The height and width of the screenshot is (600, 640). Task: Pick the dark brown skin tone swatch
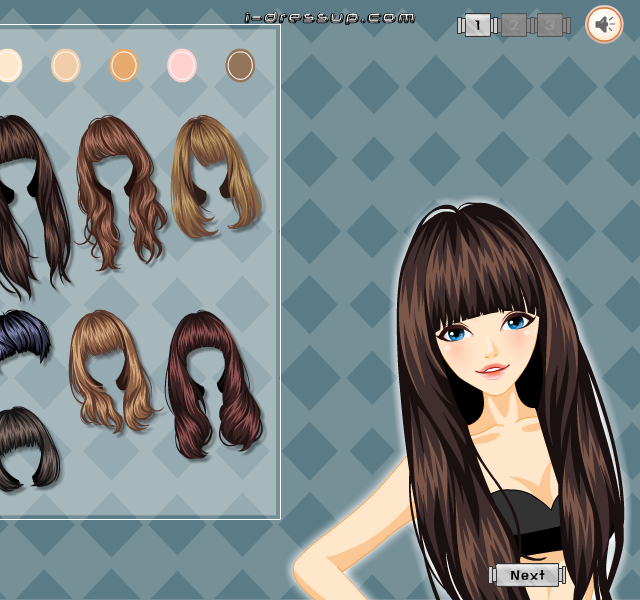click(x=240, y=65)
